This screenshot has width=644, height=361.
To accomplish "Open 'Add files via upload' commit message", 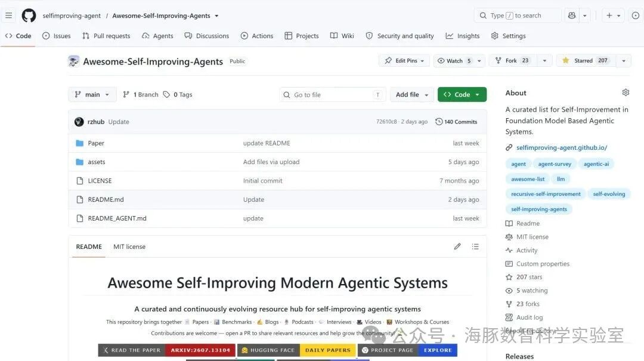I will click(x=271, y=162).
